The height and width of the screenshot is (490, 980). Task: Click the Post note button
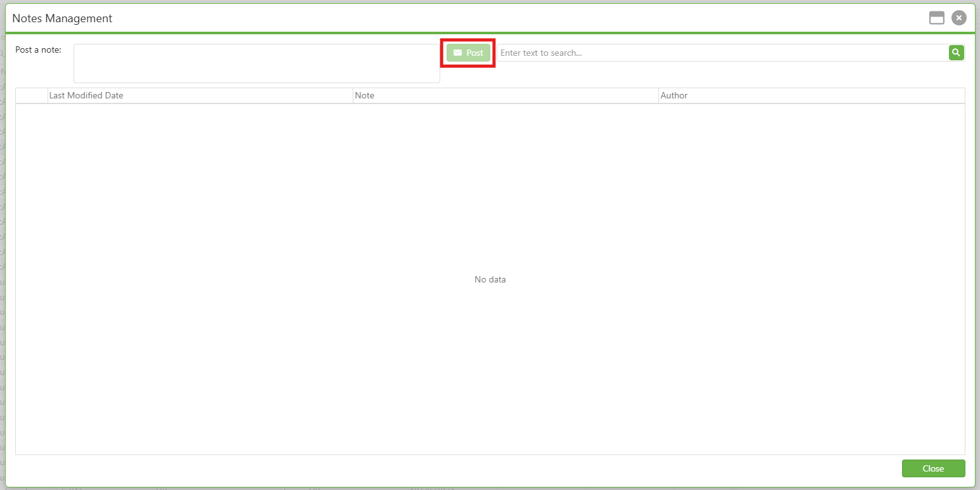point(468,53)
